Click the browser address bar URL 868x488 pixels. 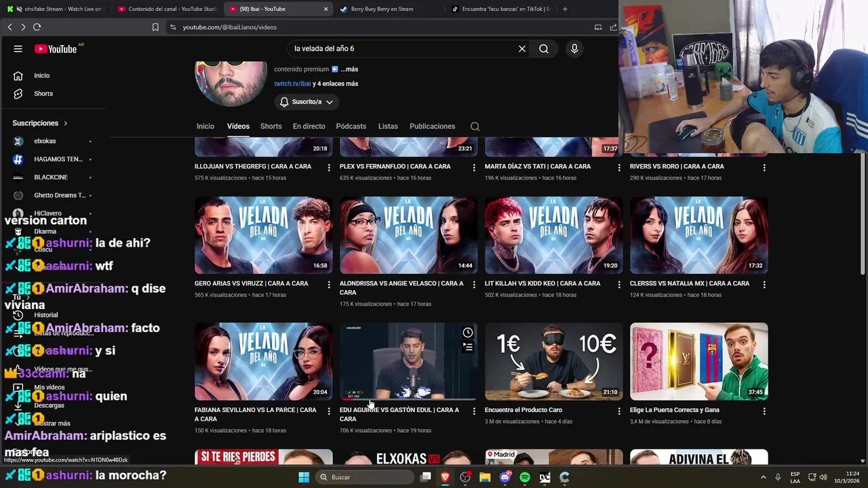coord(230,27)
